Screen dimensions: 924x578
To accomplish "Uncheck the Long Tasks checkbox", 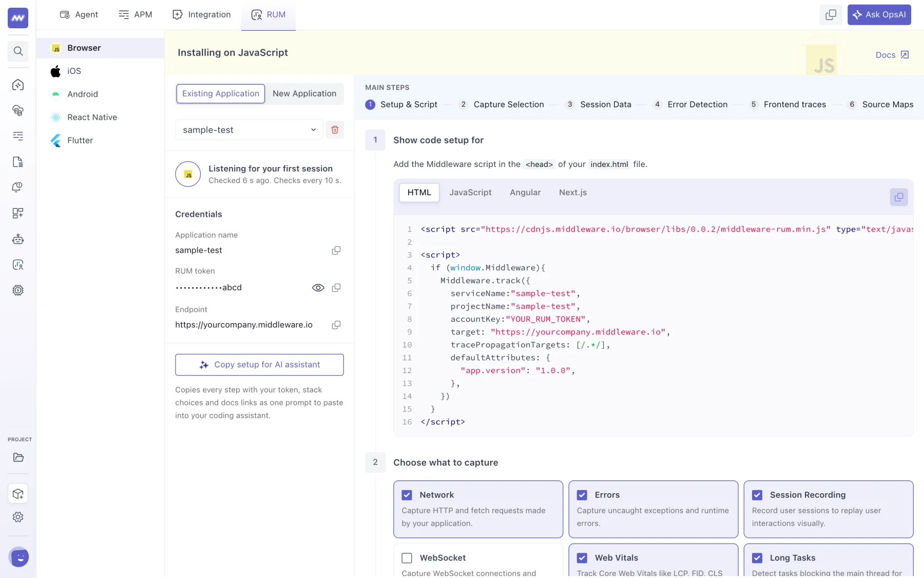I will point(757,558).
